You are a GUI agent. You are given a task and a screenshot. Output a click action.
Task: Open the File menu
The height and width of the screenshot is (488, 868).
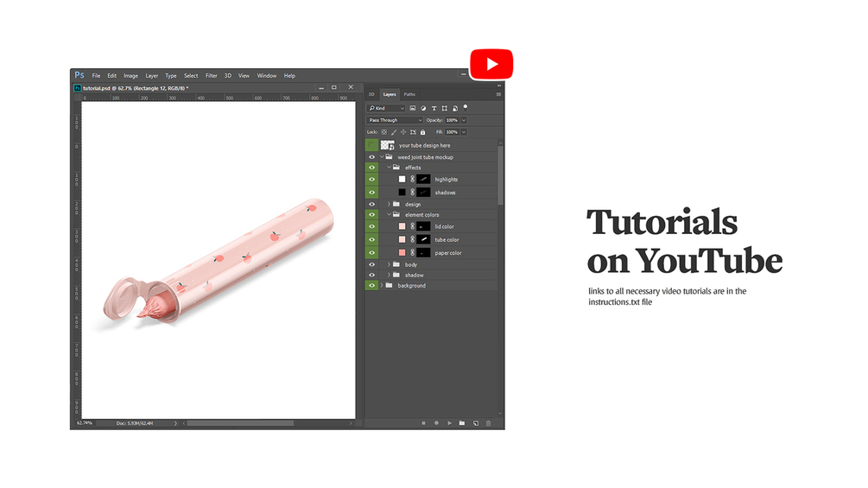[x=97, y=76]
